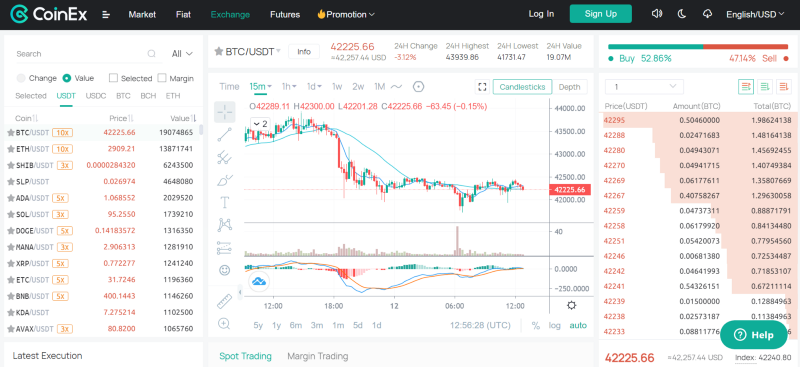800x367 pixels.
Task: Click the Search coin input field
Action: 82,54
